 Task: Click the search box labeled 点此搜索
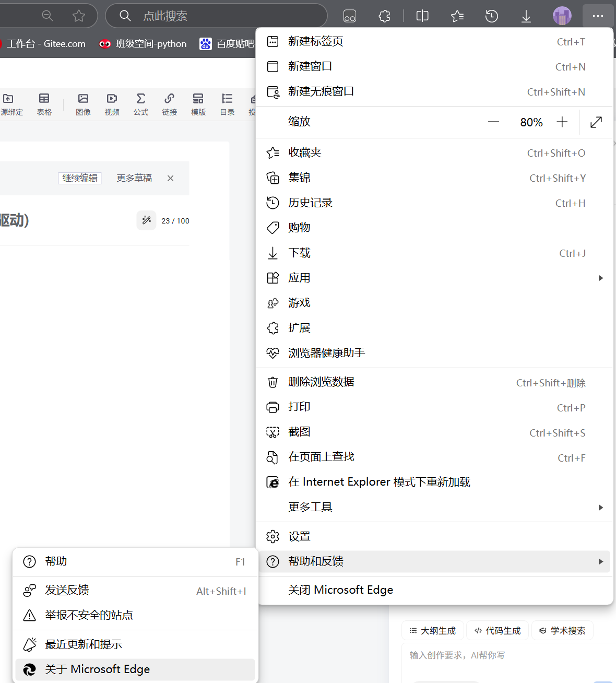[216, 16]
